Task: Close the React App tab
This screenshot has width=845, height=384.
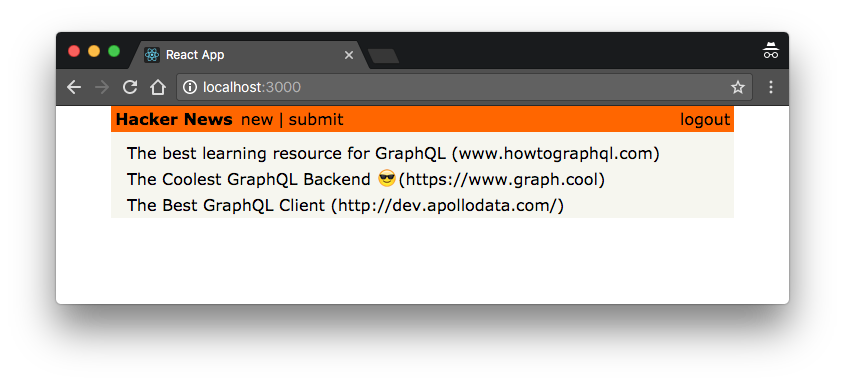Action: (x=349, y=55)
